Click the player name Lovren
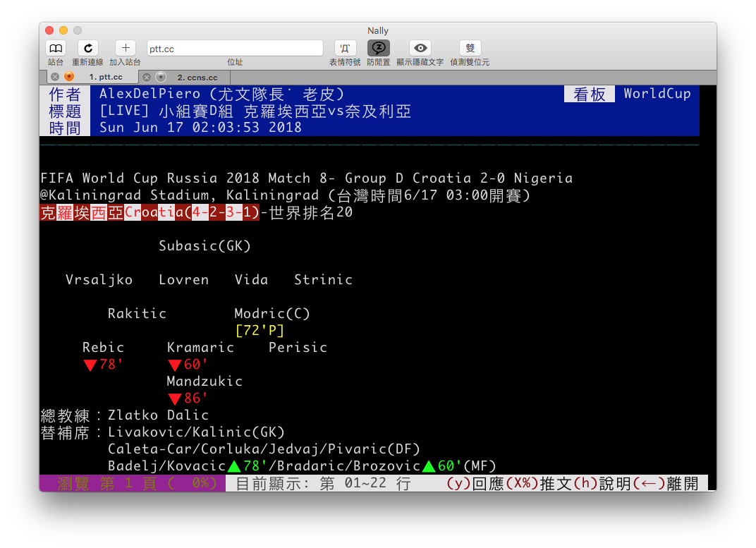This screenshot has height=548, width=756. coord(183,280)
